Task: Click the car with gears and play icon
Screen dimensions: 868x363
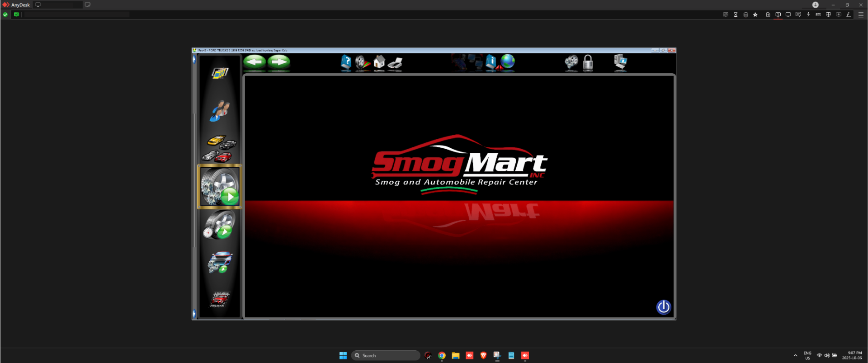Action: [220, 262]
